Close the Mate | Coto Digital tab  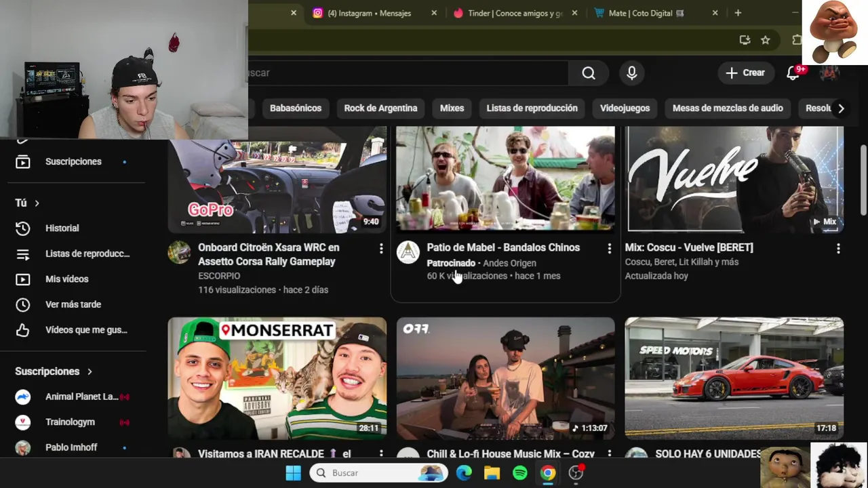click(715, 13)
